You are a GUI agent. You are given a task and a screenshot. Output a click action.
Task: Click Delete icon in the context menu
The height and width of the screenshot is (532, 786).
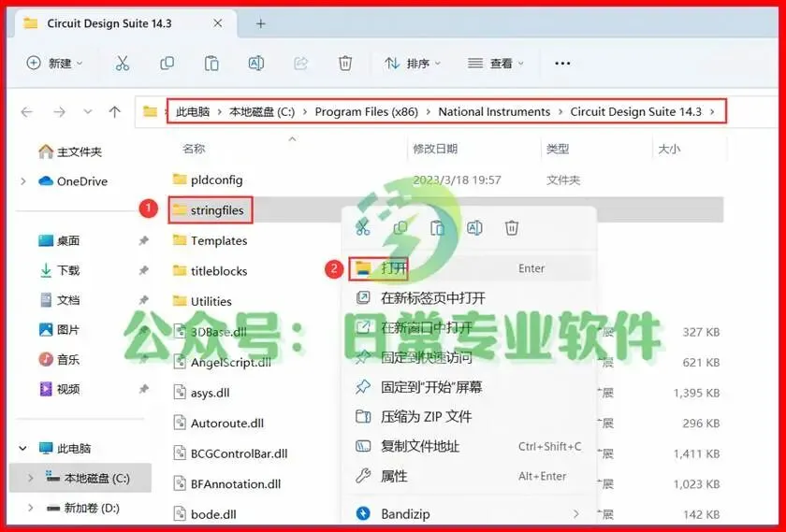coord(511,228)
